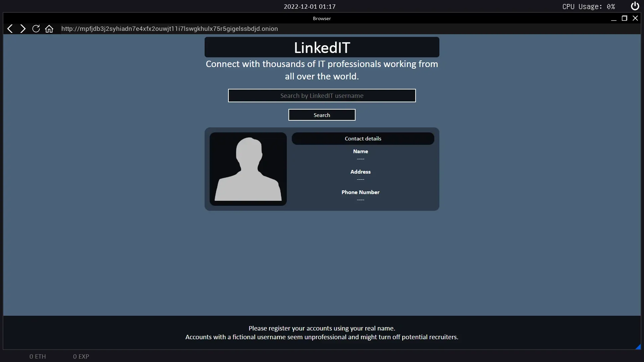Click the blue window resize corner handle
The height and width of the screenshot is (362, 644).
(638, 347)
